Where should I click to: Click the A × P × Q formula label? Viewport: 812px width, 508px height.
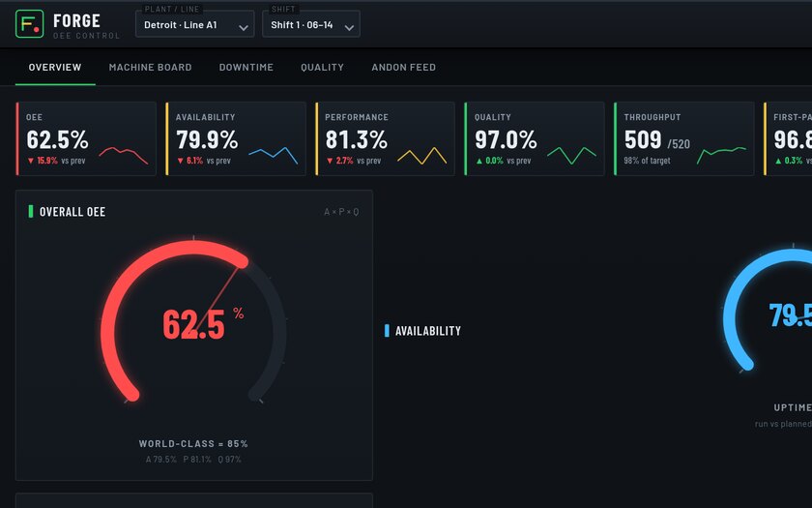341,212
